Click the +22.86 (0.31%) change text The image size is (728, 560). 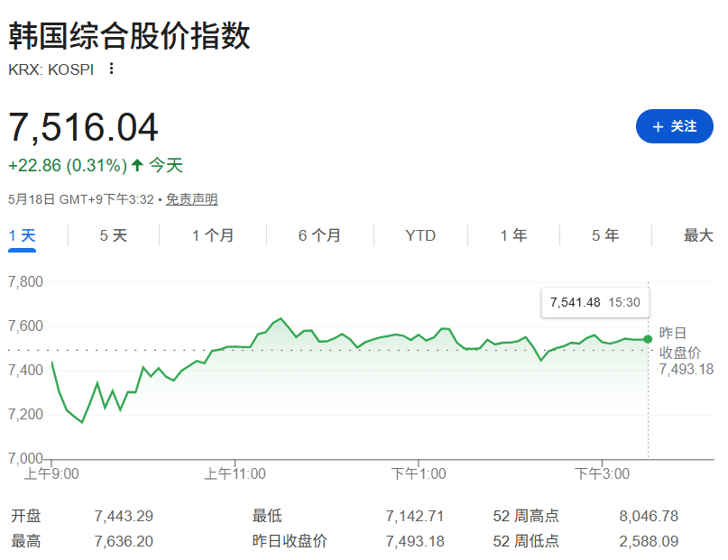68,166
